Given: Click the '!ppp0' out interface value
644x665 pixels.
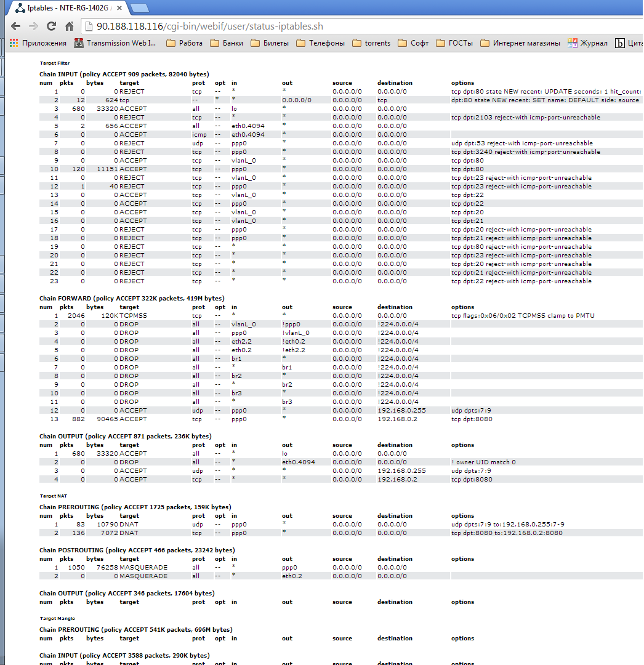Looking at the screenshot, I should point(291,324).
